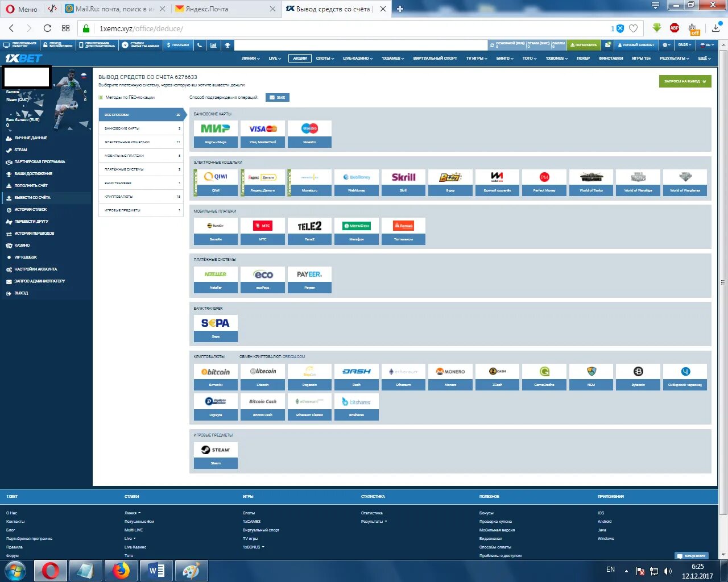This screenshot has height=582, width=728.
Task: Select Maestro card withdrawal method
Action: (x=309, y=134)
